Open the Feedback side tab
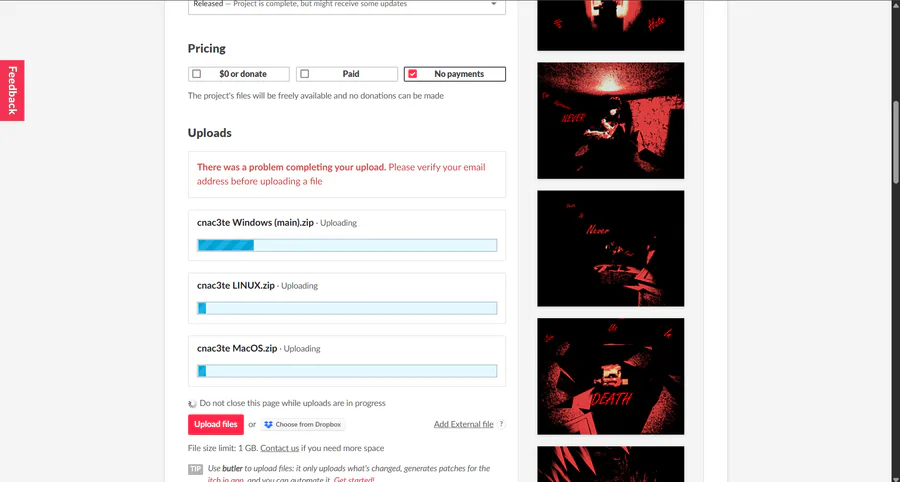The width and height of the screenshot is (900, 482). point(12,90)
